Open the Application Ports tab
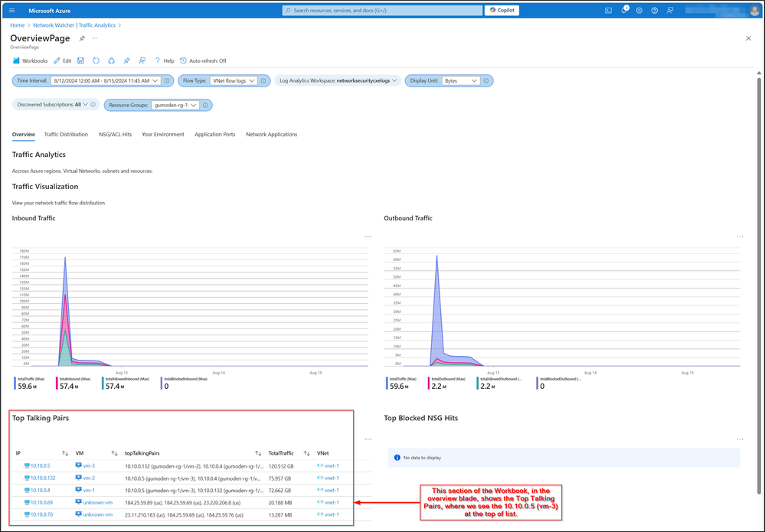765x532 pixels. [214, 135]
